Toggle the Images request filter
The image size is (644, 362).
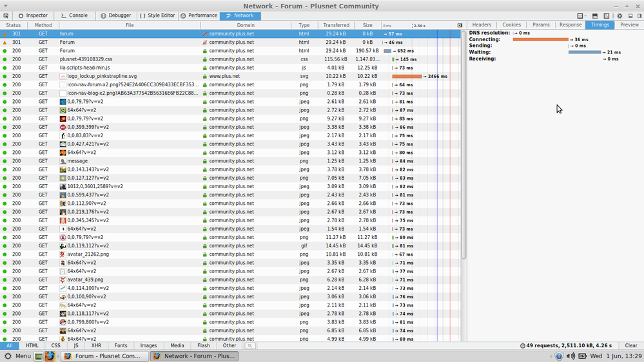148,346
